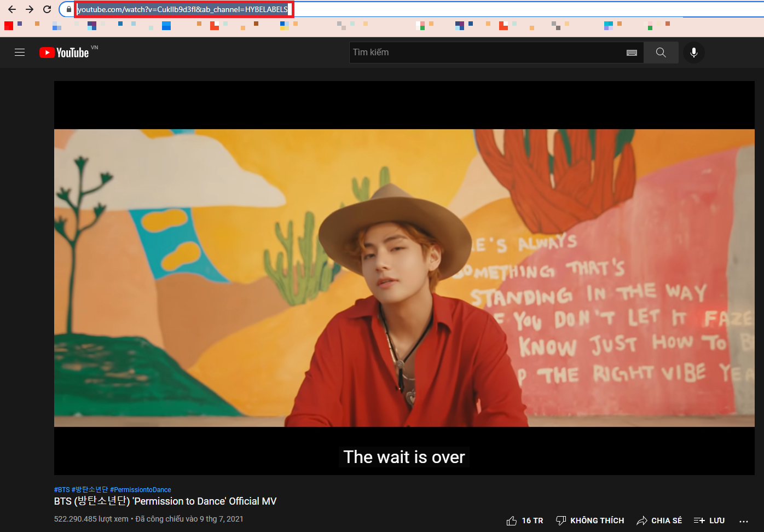The image size is (764, 532).
Task: Go back with the browser back arrow
Action: click(x=12, y=9)
